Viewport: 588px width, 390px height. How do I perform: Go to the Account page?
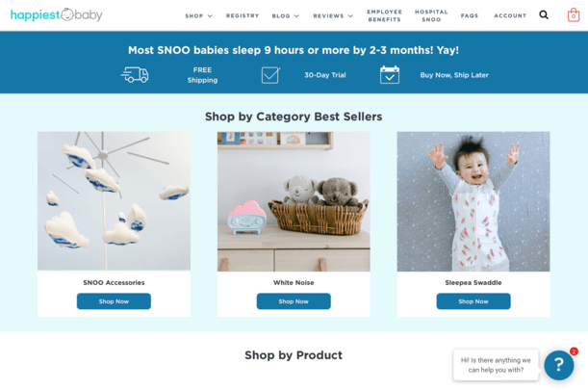click(510, 15)
